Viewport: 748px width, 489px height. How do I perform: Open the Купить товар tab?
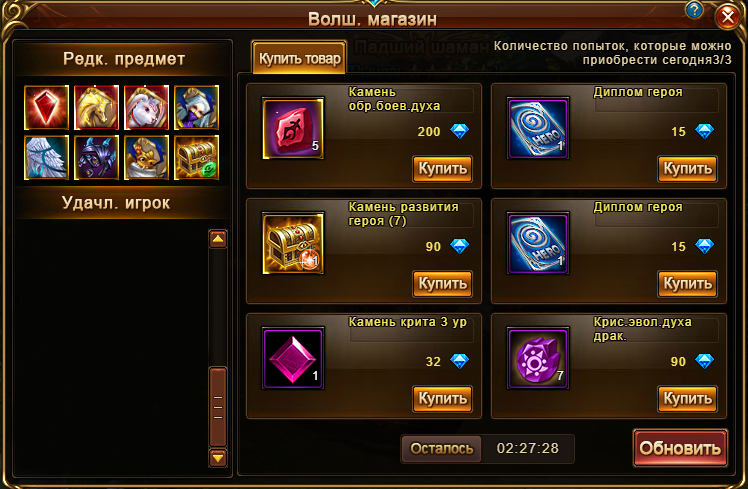click(x=300, y=58)
